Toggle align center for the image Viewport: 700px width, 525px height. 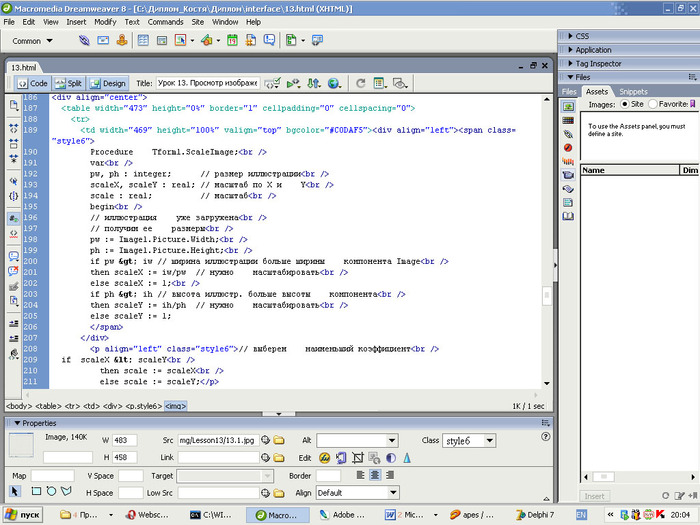[x=375, y=475]
